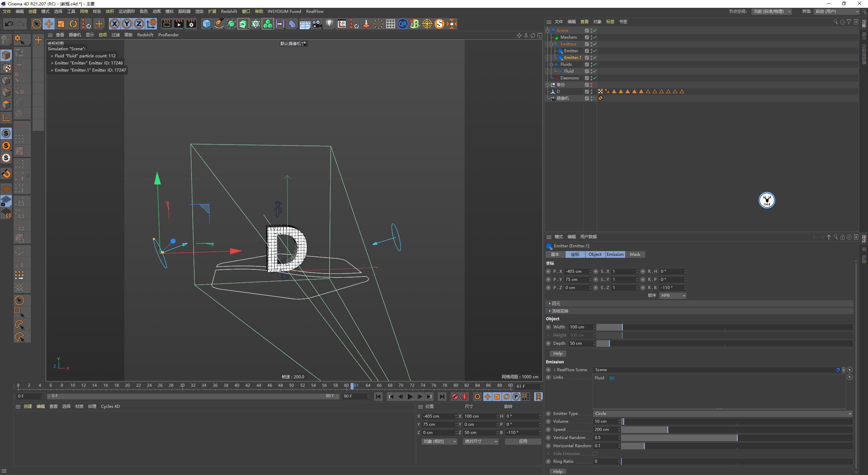Viewport: 868px width, 475px height.
Task: Click the QR plugin icon in the toolbar
Action: tap(402, 24)
